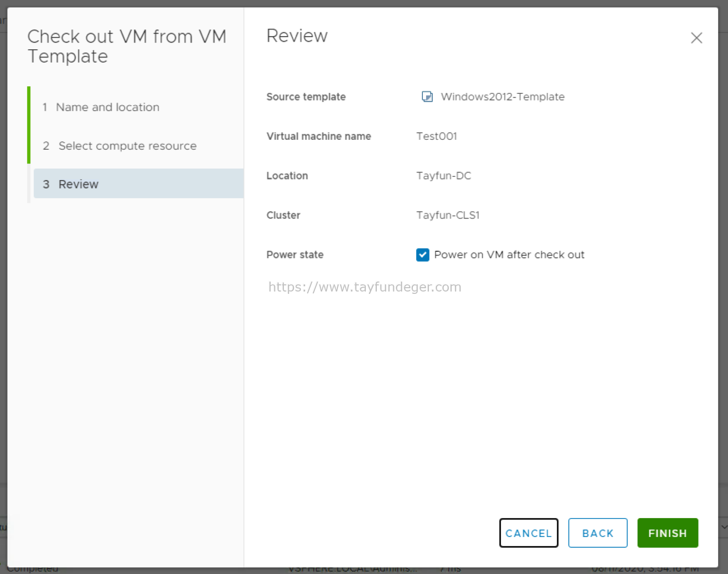Uncheck Power on VM after check out
Screen dimensions: 728x574
coord(422,255)
